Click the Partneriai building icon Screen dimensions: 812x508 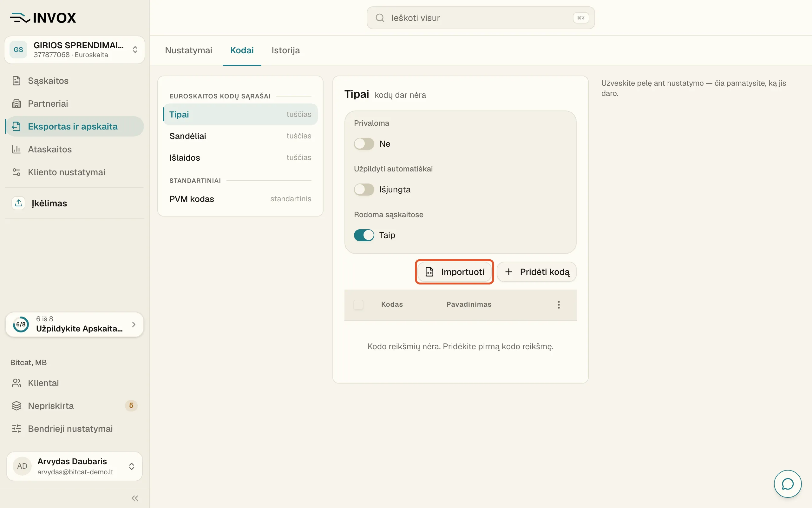coord(16,104)
